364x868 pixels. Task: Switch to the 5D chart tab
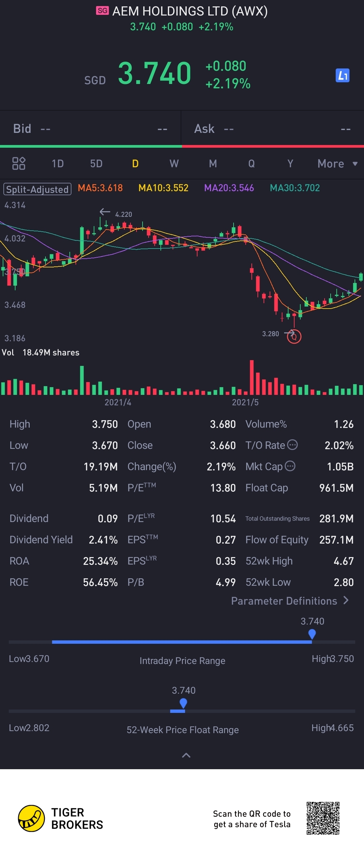pos(96,164)
